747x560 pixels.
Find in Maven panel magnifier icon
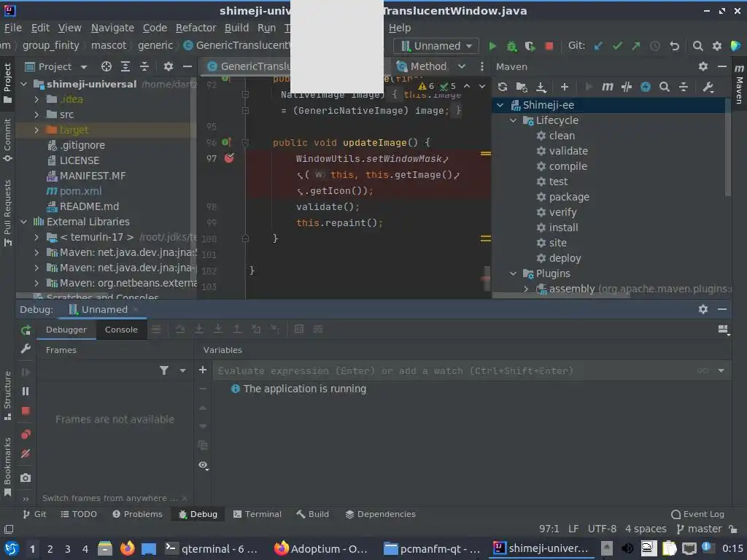[x=664, y=87]
